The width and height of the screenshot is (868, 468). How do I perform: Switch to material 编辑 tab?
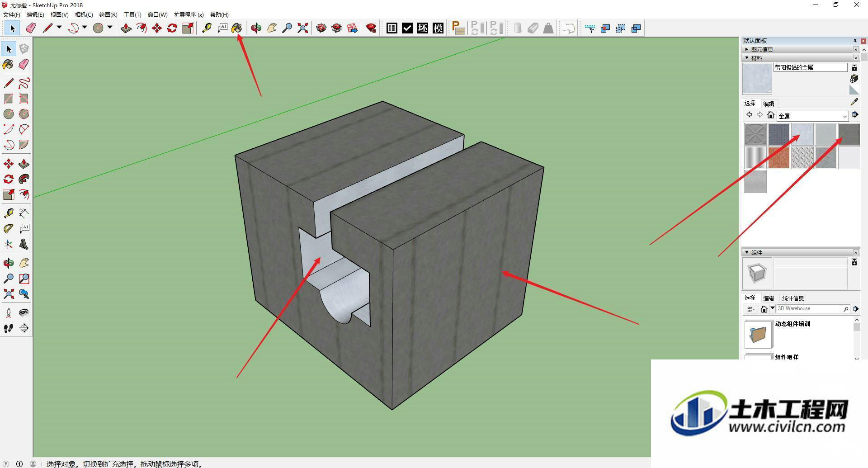(769, 104)
